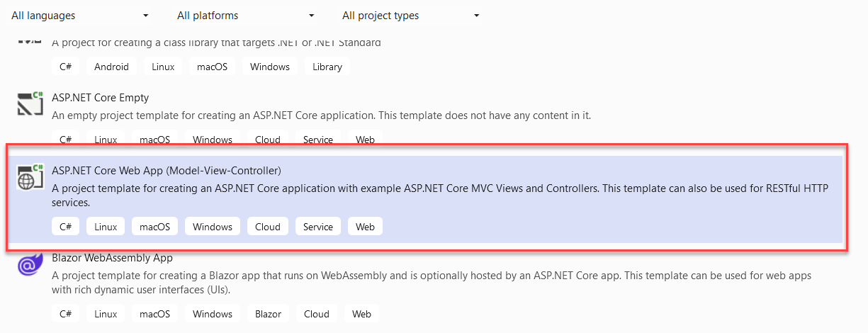Click the Linux tag in the MVC template

tap(106, 227)
